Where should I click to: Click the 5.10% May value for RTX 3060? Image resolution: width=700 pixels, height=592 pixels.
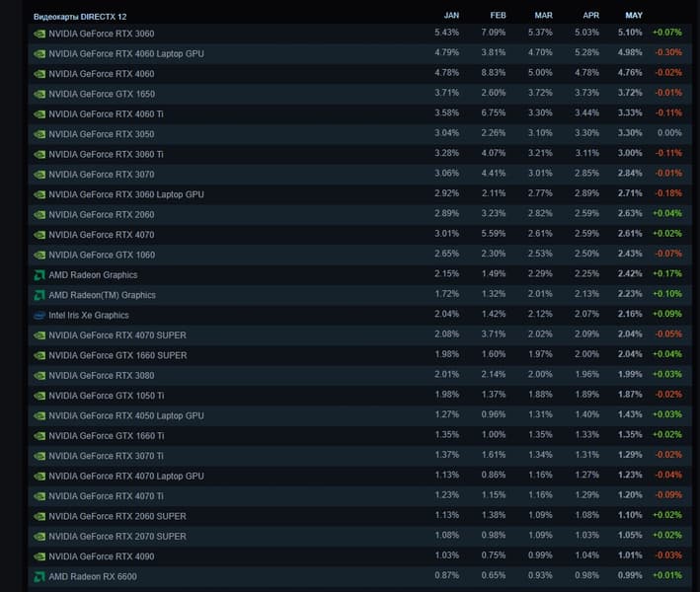click(x=630, y=34)
